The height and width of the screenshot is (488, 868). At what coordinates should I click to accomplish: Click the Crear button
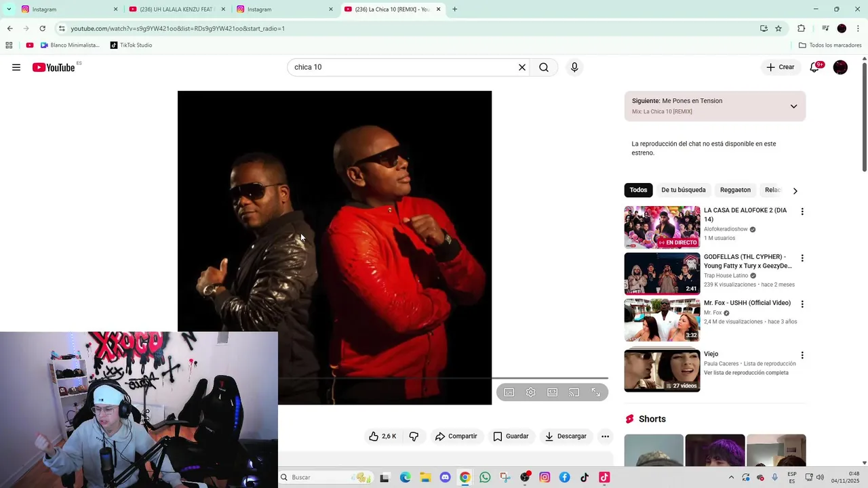pos(781,67)
